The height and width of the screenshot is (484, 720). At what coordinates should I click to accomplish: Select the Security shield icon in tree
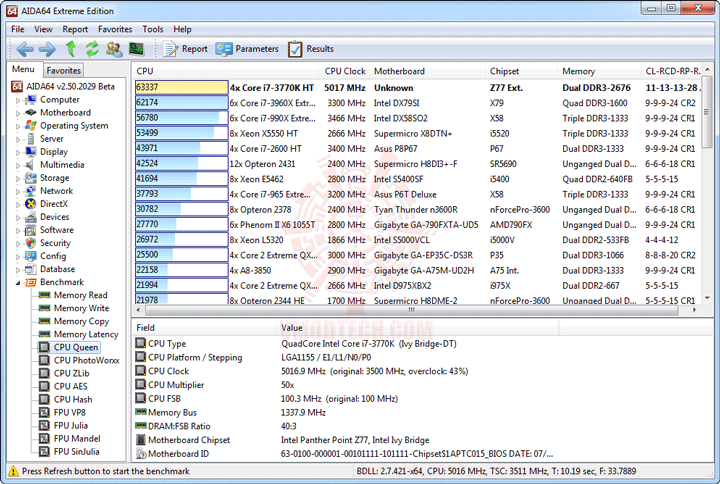[31, 243]
